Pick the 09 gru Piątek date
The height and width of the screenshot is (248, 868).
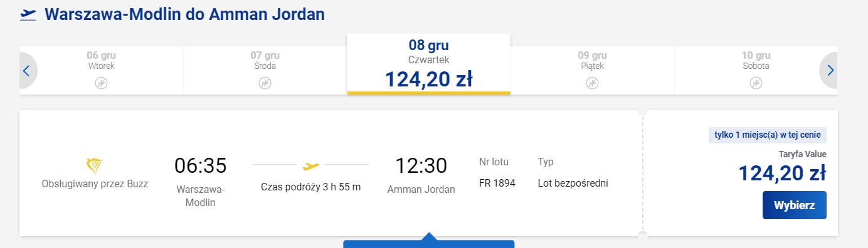(592, 70)
